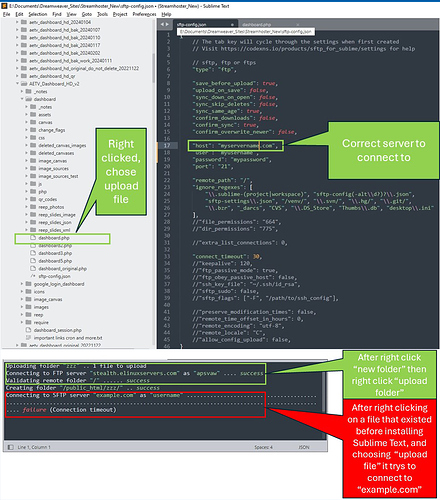The width and height of the screenshot is (440, 500).
Task: Open the Selection menu
Action: point(38,14)
